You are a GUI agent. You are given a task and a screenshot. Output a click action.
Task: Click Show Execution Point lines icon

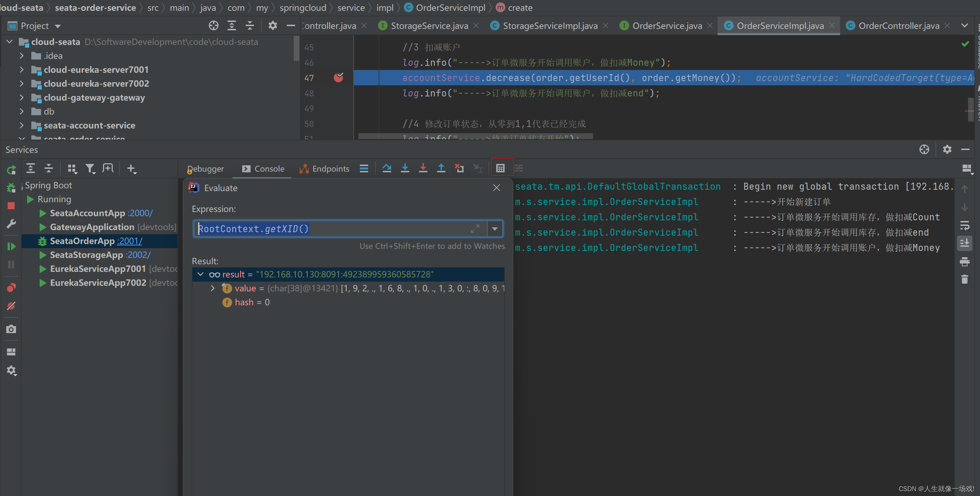pos(364,168)
